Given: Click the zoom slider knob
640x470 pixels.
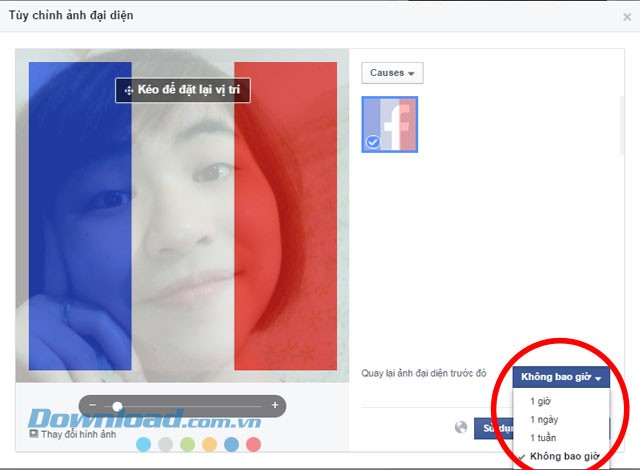Looking at the screenshot, I should tap(117, 406).
